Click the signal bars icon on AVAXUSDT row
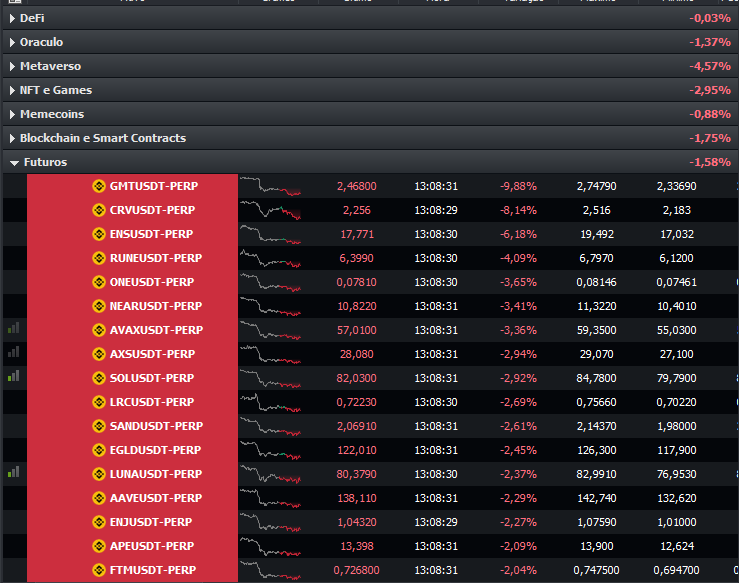 [14, 328]
